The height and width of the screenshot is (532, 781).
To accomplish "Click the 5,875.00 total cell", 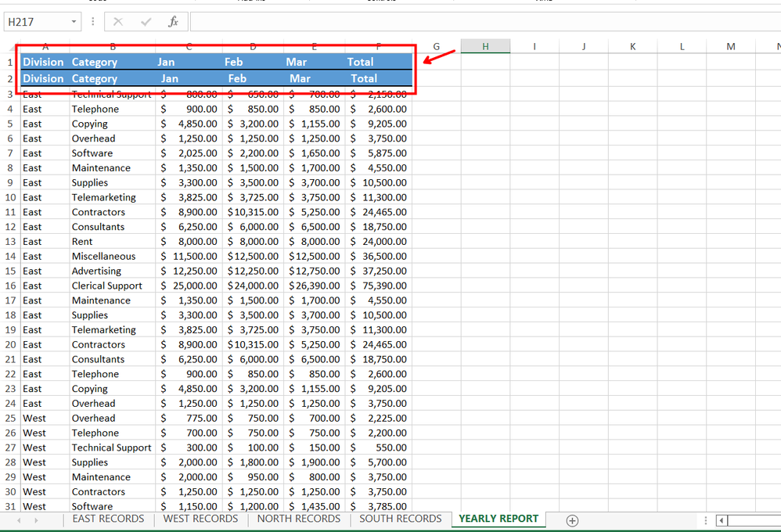I will tap(379, 153).
